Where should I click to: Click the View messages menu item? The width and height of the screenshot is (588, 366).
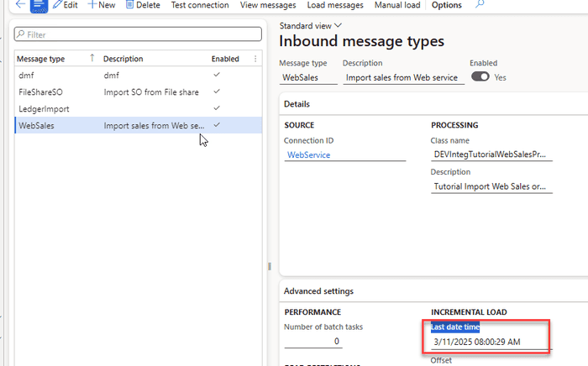click(268, 5)
